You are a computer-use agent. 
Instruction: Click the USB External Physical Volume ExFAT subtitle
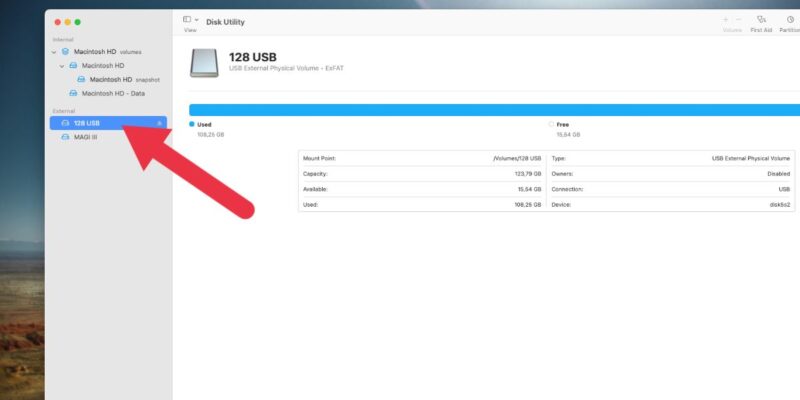[x=286, y=68]
